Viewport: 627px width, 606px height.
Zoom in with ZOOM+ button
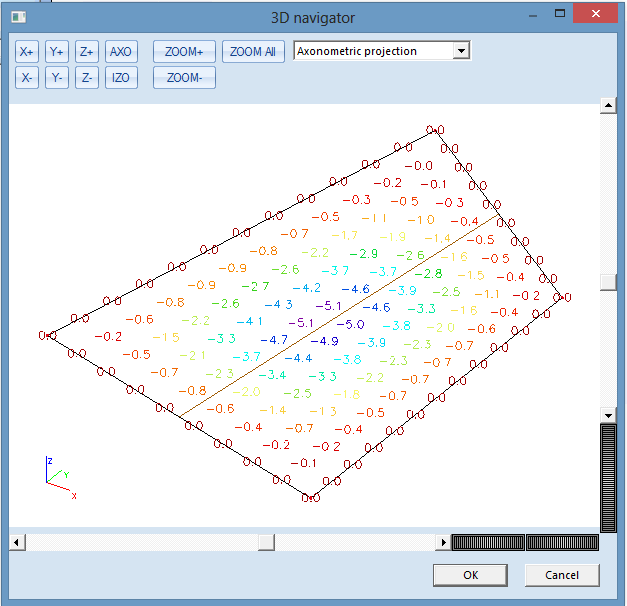tap(184, 52)
